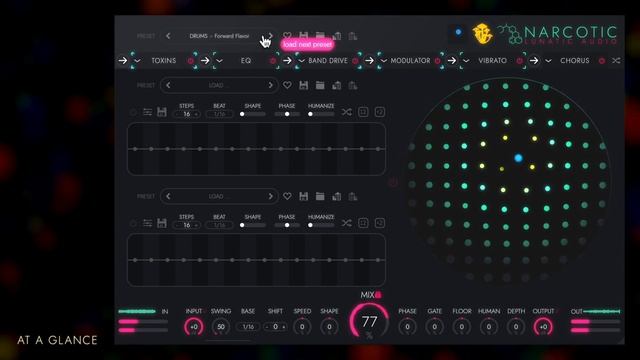
Task: Toggle CHORUS module power button
Action: pyautogui.click(x=602, y=61)
